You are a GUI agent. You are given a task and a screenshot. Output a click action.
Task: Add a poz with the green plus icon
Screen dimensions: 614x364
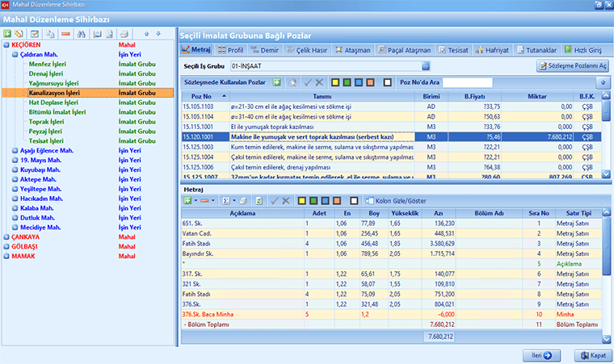coord(276,82)
